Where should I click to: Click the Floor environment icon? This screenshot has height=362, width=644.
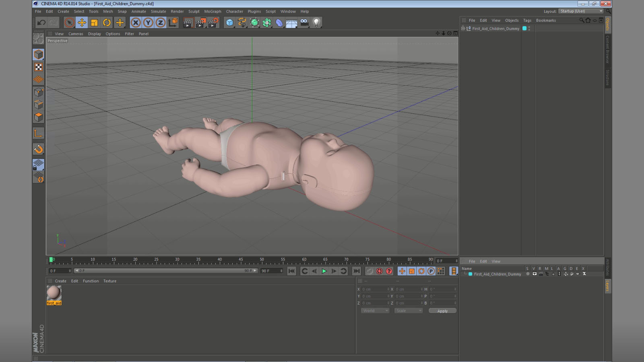(291, 23)
